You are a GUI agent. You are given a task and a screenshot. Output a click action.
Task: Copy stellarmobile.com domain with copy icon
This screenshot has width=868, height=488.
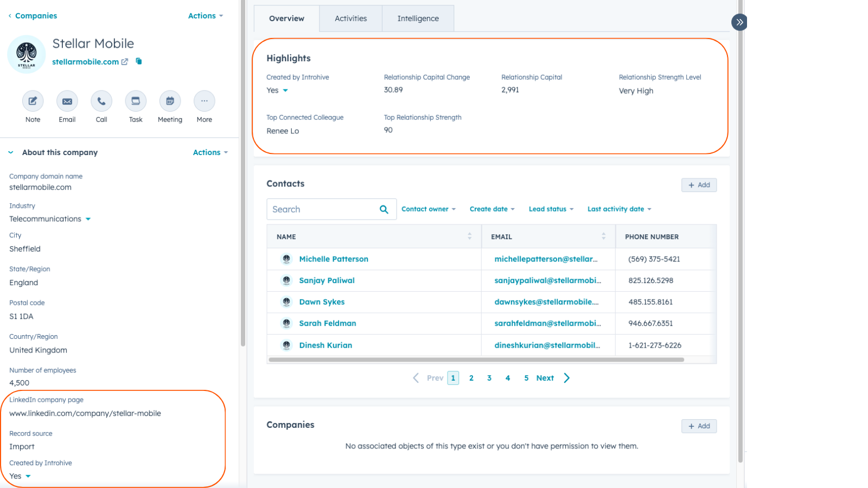tap(139, 61)
